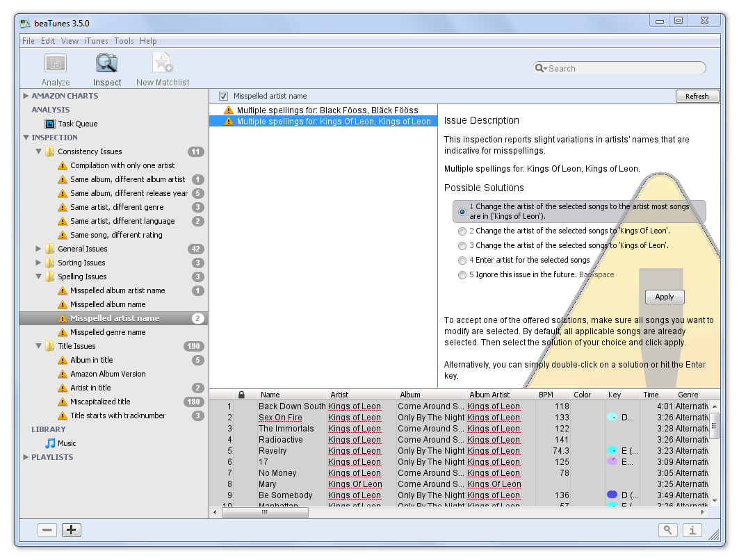739x560 pixels.
Task: Collapse the Spelling Issues folder
Action: (x=39, y=277)
